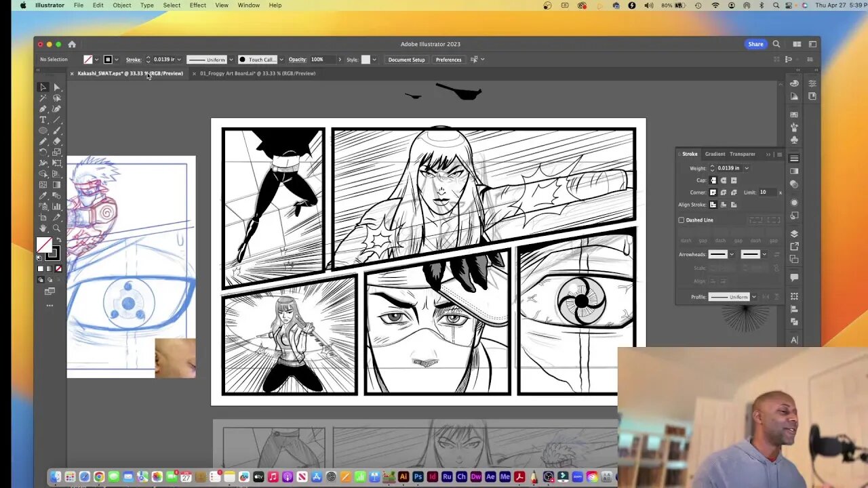
Task: Open Touch Callig brush definition dropdown
Action: (281, 60)
